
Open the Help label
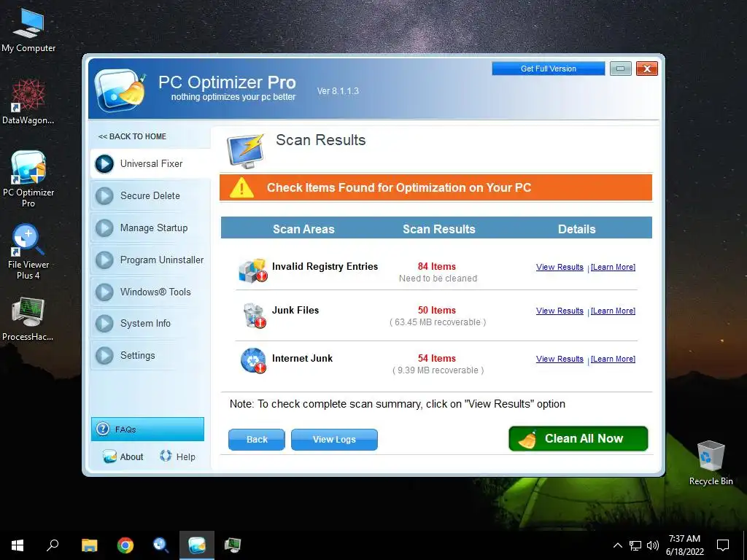186,457
